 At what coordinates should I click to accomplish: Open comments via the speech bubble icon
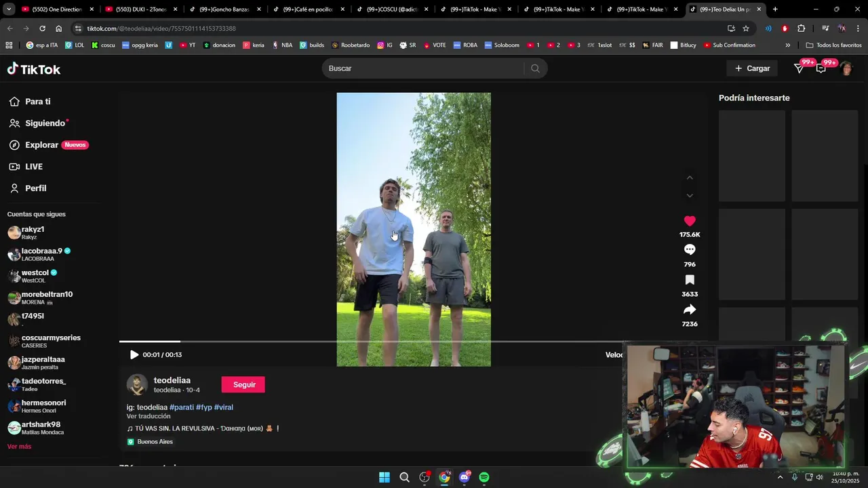coord(690,250)
